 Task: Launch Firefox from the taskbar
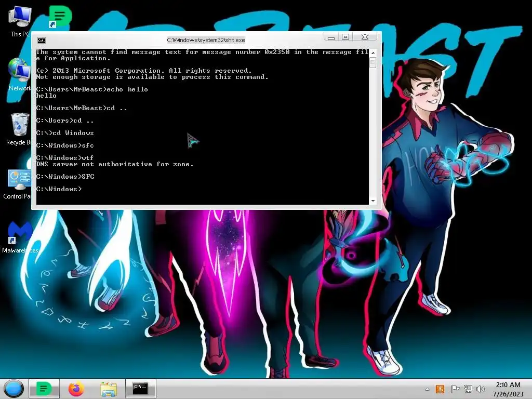(76, 389)
